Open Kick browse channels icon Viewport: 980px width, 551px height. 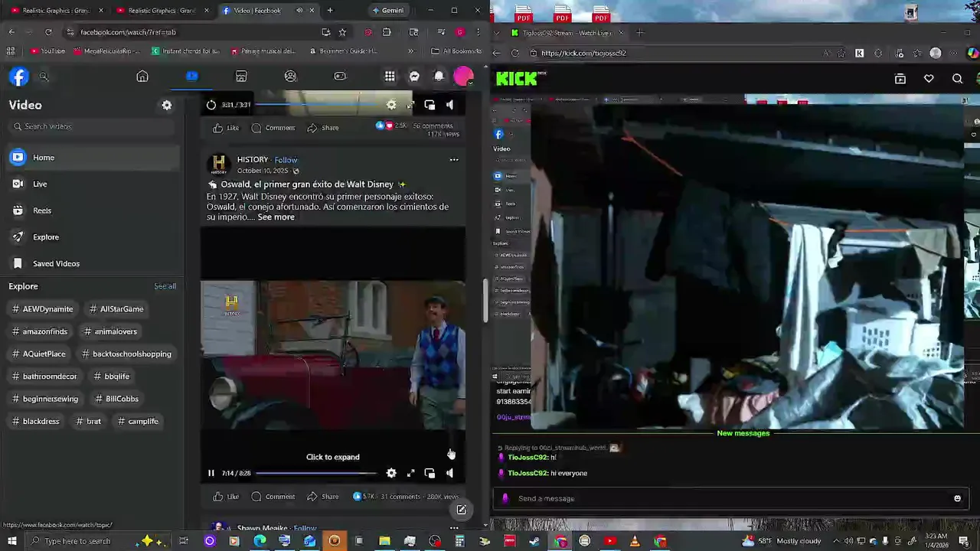tap(900, 79)
